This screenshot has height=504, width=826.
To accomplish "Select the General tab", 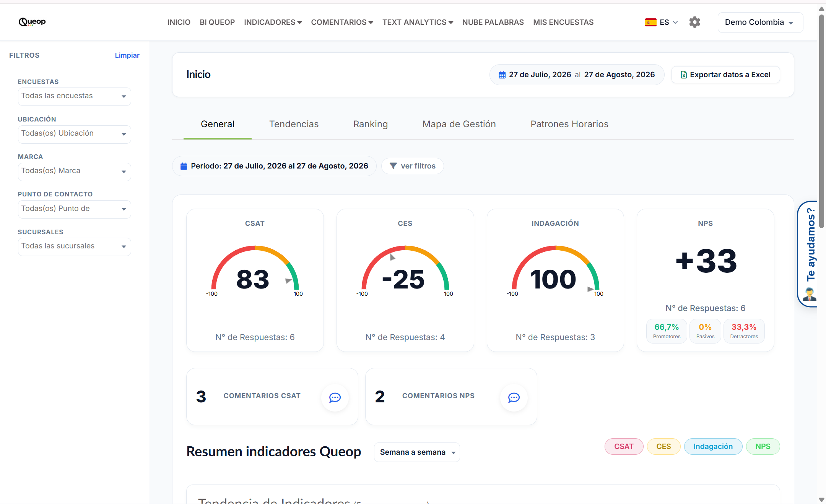I will (x=218, y=124).
